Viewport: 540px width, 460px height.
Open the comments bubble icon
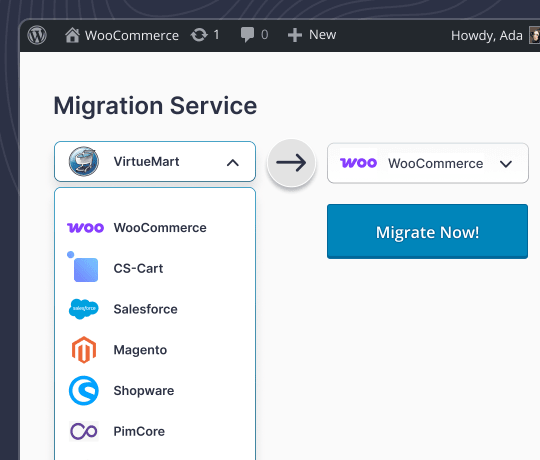click(x=247, y=35)
